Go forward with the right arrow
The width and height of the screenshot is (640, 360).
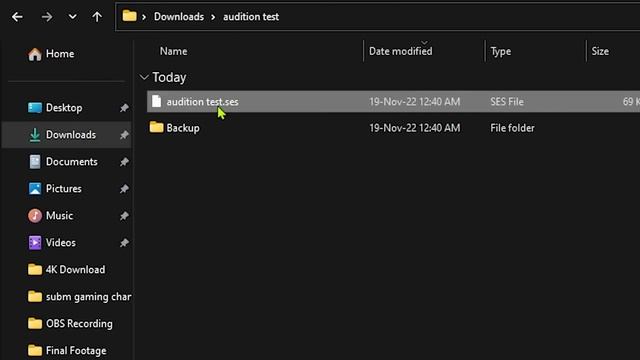[x=47, y=17]
